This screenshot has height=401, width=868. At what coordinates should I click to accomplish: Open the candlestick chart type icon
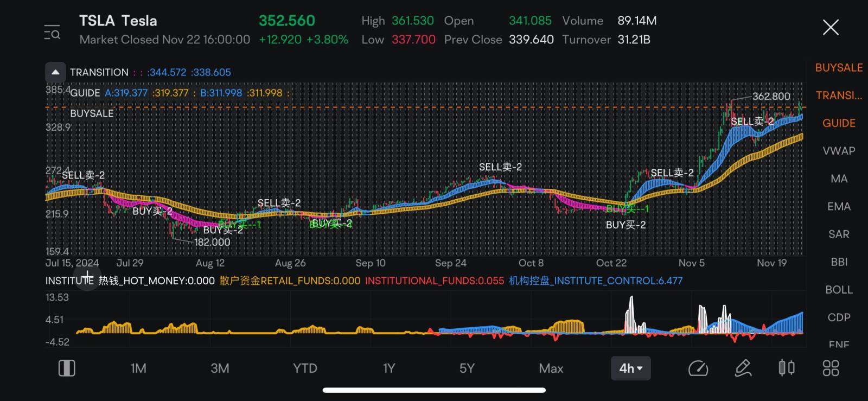point(787,368)
